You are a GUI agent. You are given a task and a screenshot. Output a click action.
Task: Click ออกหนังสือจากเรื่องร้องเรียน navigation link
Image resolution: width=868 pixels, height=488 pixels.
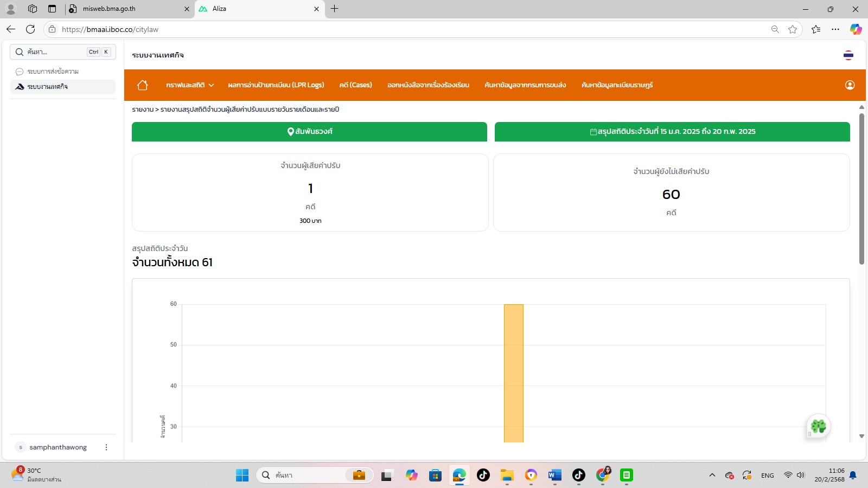coord(428,85)
